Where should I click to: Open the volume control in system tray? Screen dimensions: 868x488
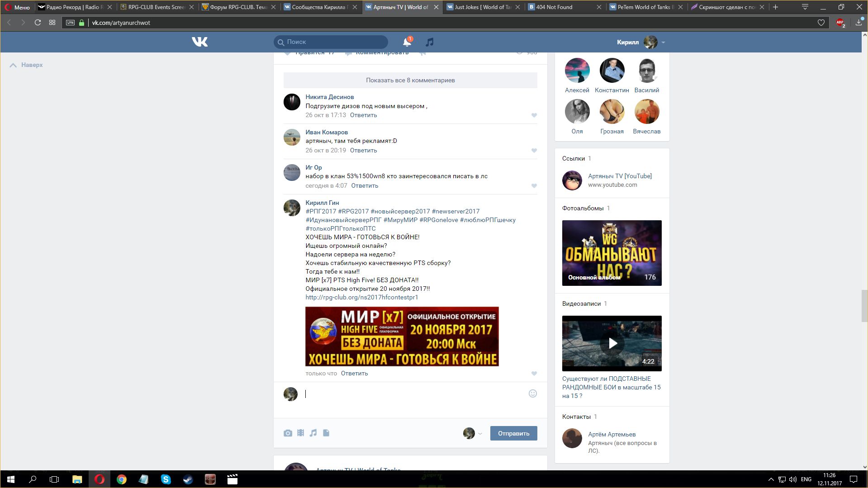pyautogui.click(x=792, y=479)
